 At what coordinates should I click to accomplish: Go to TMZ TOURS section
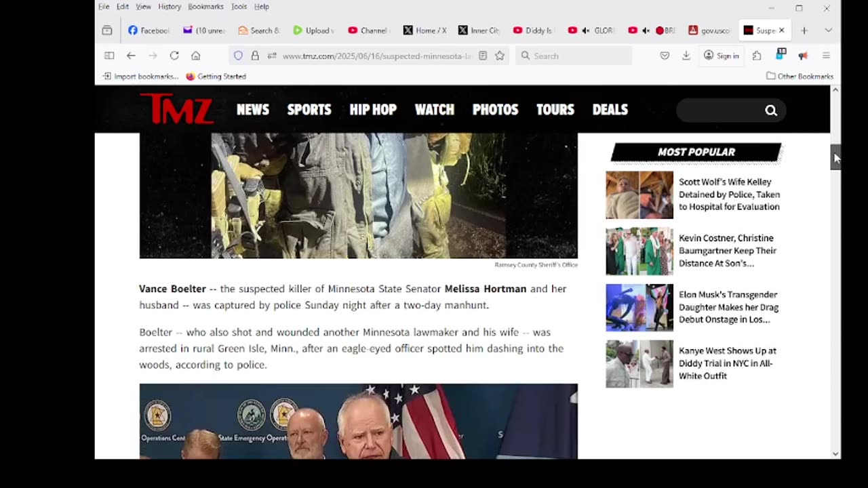tap(555, 110)
